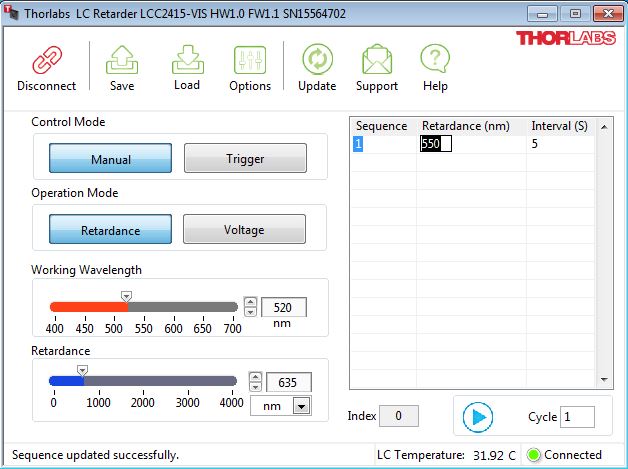The width and height of the screenshot is (628, 469).
Task: Increase working wavelength with the up stepper arrow
Action: (x=251, y=302)
